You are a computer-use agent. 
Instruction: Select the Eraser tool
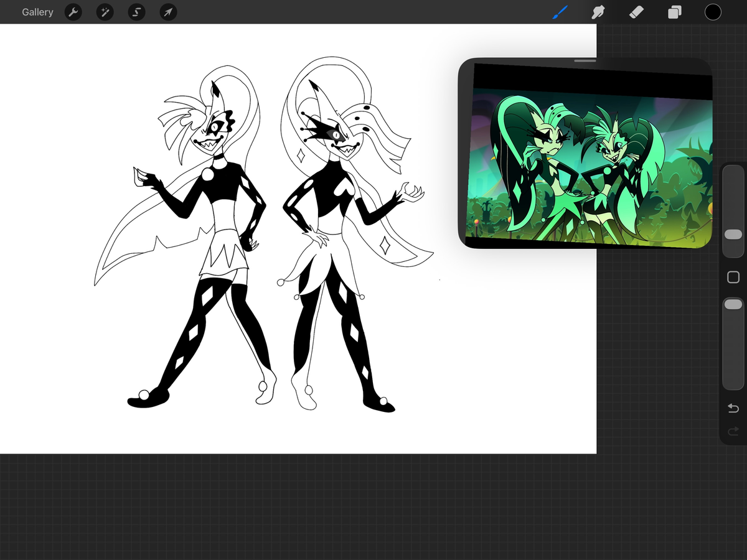636,12
